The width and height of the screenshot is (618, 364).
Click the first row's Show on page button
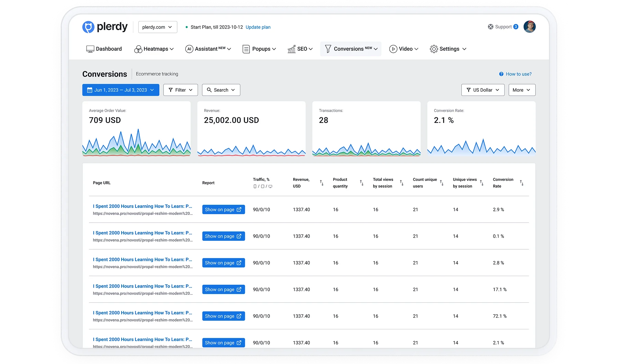[x=224, y=210]
